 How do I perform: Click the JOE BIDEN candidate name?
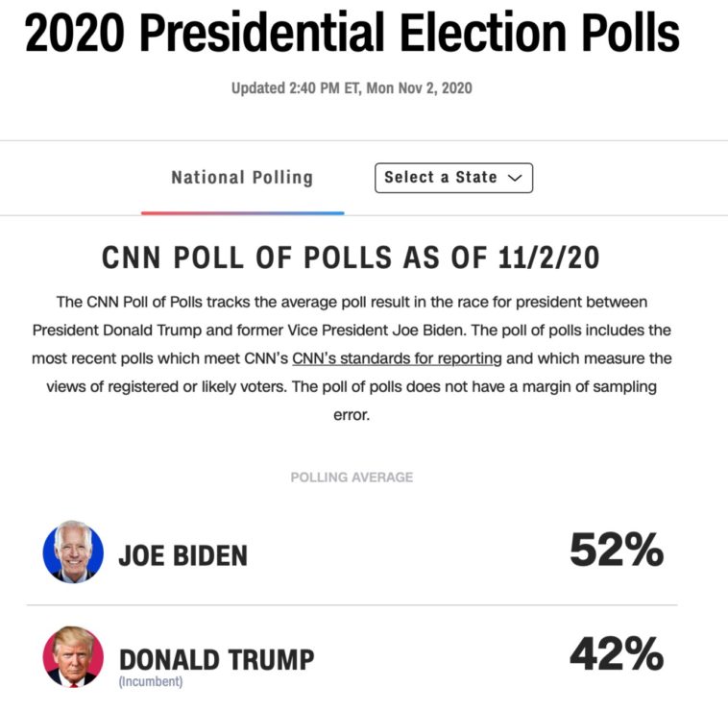182,555
